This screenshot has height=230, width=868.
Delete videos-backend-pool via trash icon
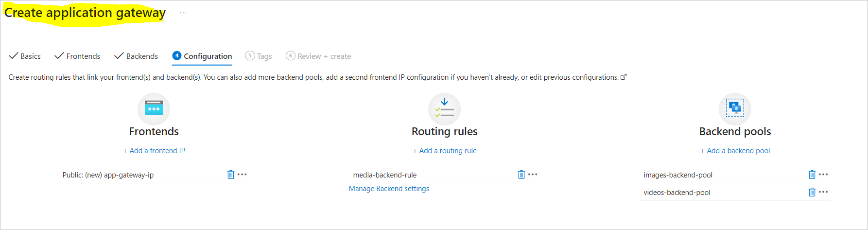812,192
